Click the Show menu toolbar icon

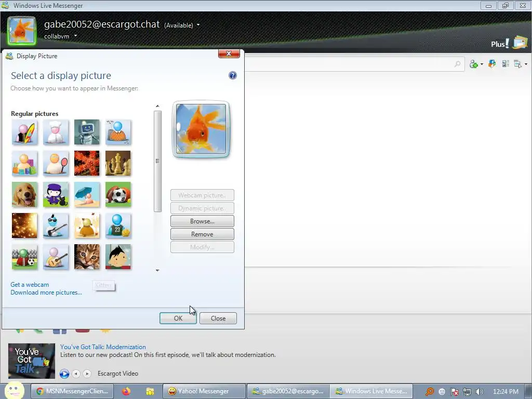[x=518, y=64]
